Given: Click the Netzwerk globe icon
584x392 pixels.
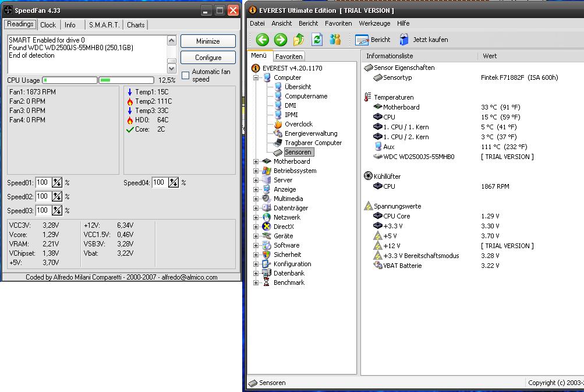Looking at the screenshot, I should point(266,217).
